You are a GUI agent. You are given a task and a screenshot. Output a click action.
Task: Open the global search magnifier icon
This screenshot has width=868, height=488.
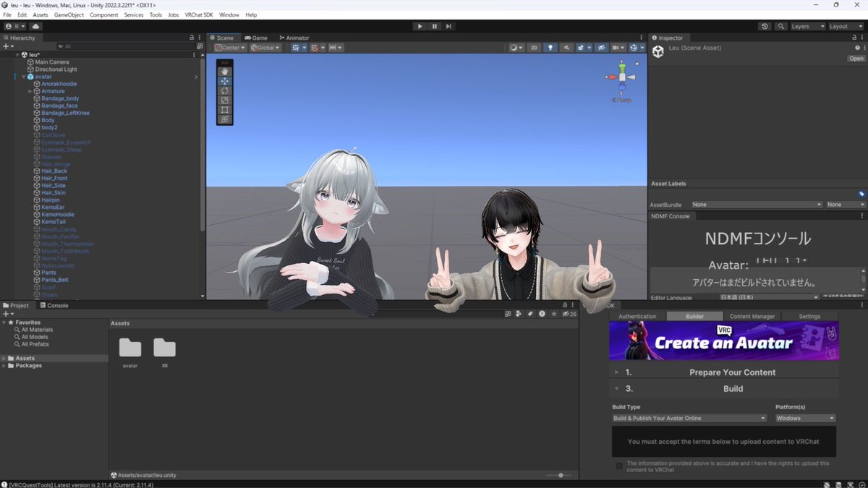(x=781, y=26)
